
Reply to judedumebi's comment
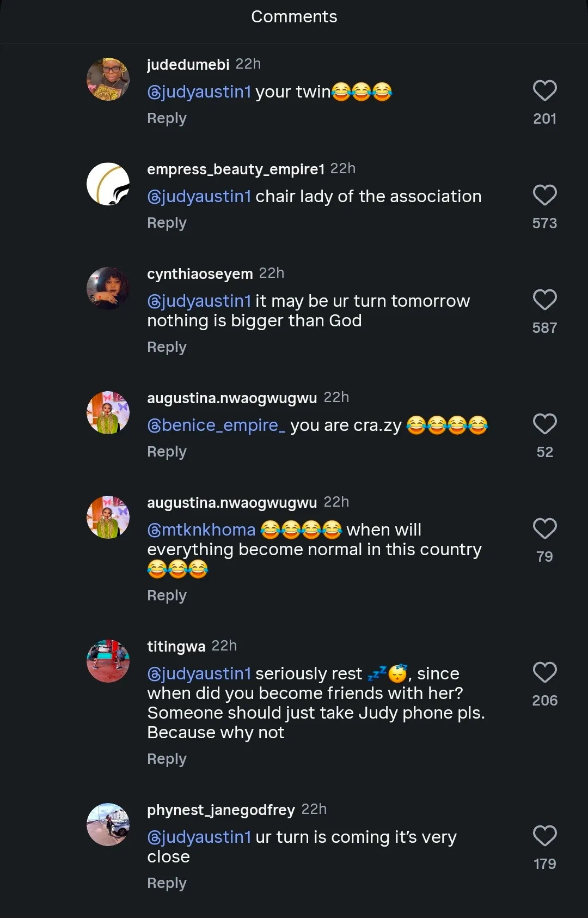click(167, 118)
